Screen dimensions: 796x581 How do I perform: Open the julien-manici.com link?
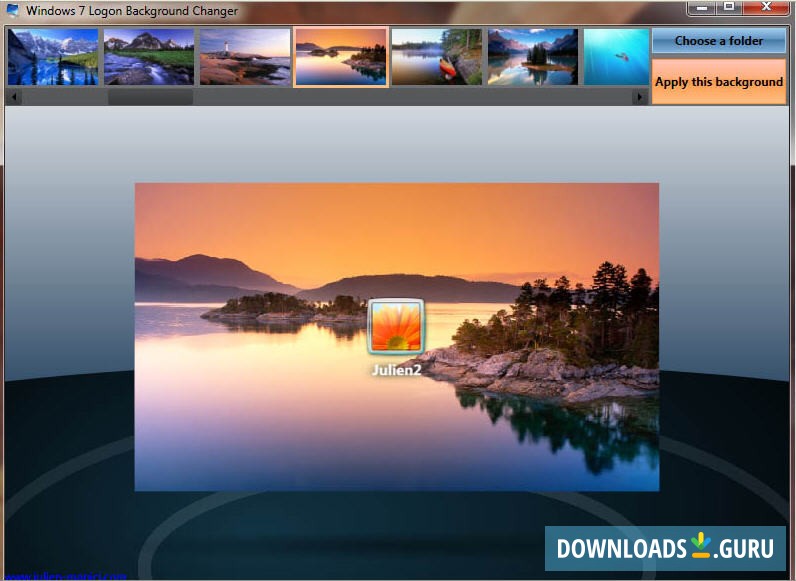(x=64, y=576)
